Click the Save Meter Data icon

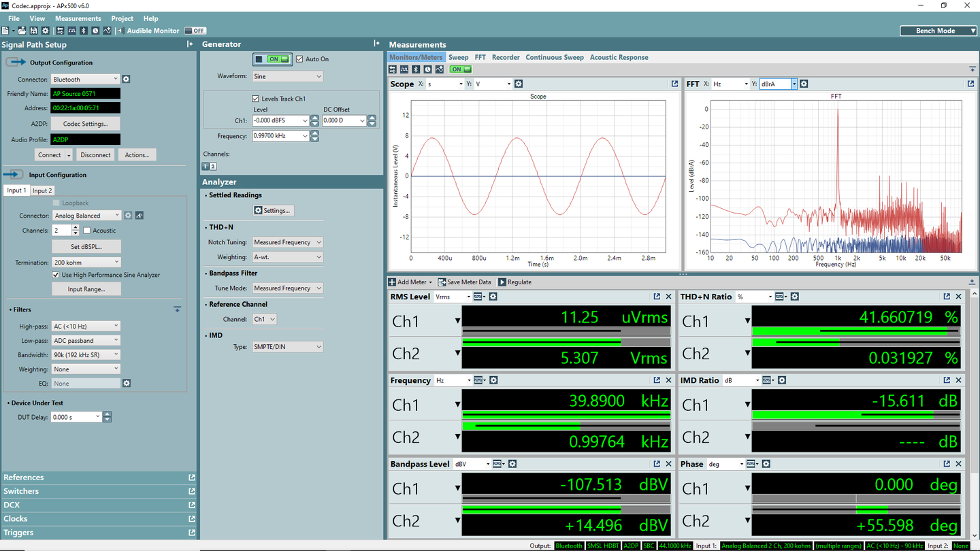[442, 282]
